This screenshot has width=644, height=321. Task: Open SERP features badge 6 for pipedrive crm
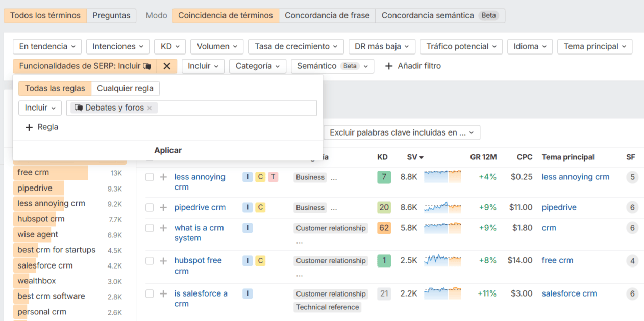[632, 208]
